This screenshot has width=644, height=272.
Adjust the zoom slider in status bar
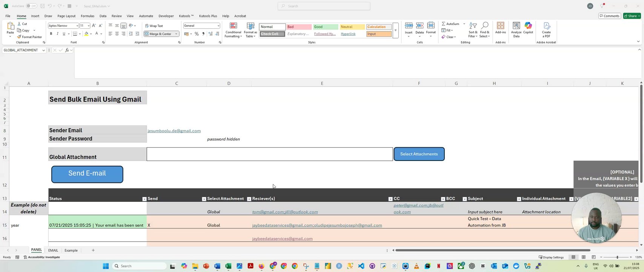coord(617,257)
